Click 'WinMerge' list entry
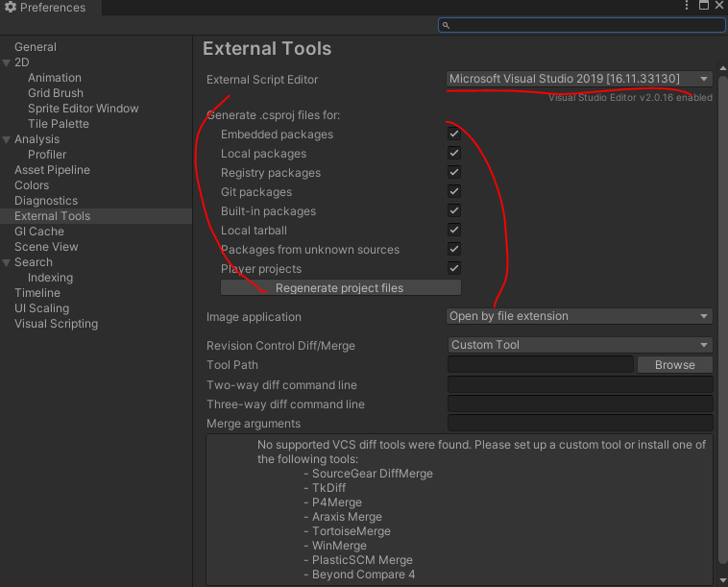Viewport: 728px width, 587px height. click(x=339, y=546)
